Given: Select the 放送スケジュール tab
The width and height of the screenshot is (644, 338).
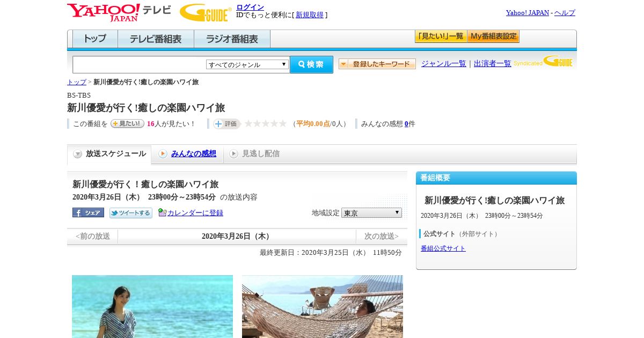Looking at the screenshot, I should (x=109, y=155).
